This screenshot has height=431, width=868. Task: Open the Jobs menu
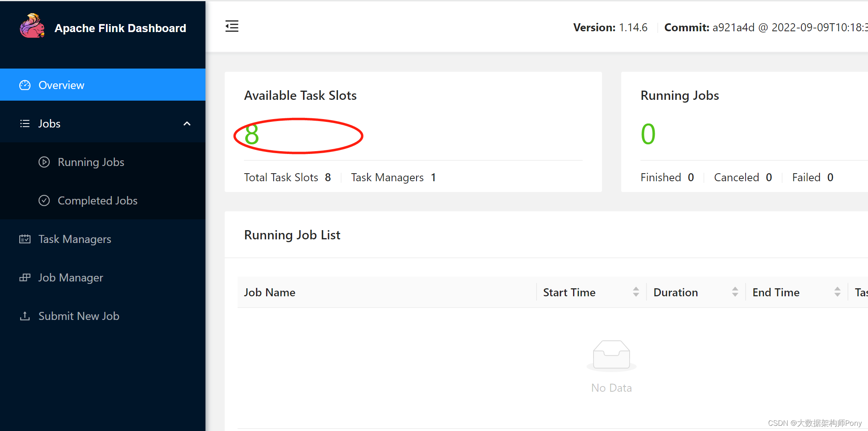coord(103,123)
